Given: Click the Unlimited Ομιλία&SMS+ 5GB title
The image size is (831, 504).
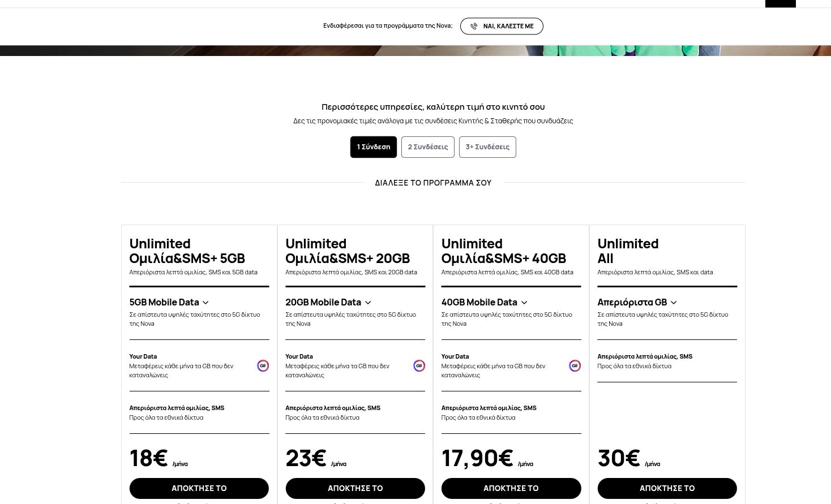Looking at the screenshot, I should point(187,251).
